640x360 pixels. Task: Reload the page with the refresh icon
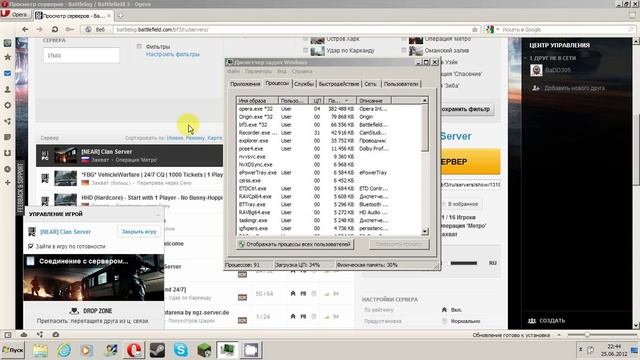[x=54, y=29]
